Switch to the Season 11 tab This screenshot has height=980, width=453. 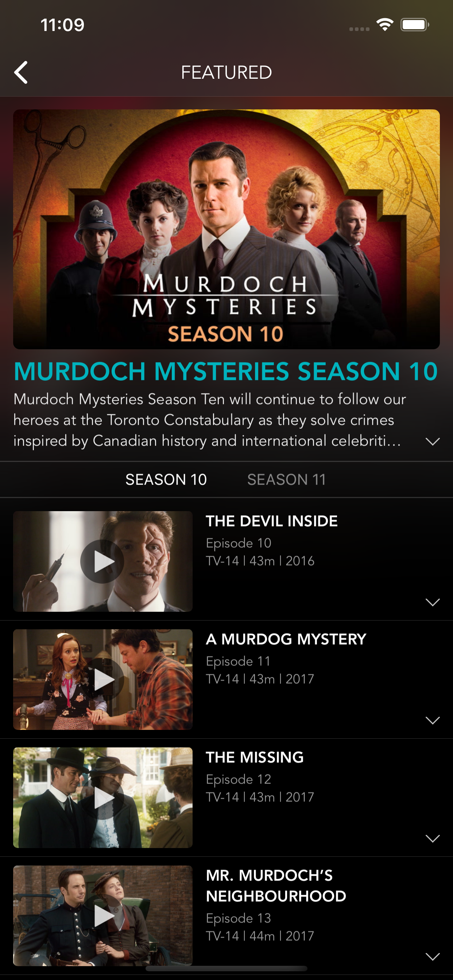click(287, 479)
